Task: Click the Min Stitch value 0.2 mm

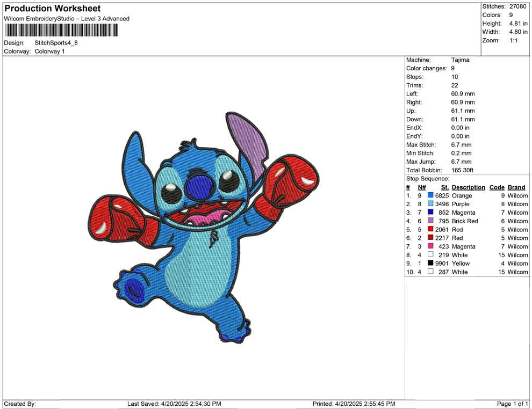Action: 461,153
